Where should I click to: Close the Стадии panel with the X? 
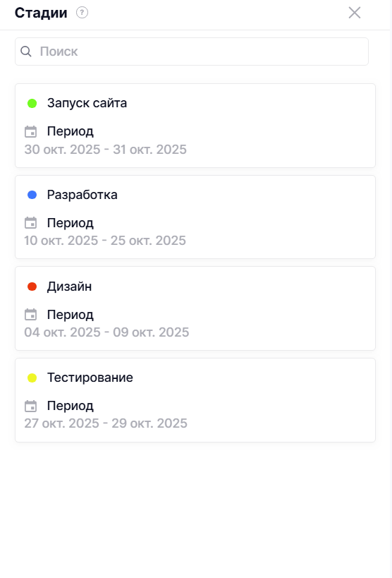tap(355, 13)
